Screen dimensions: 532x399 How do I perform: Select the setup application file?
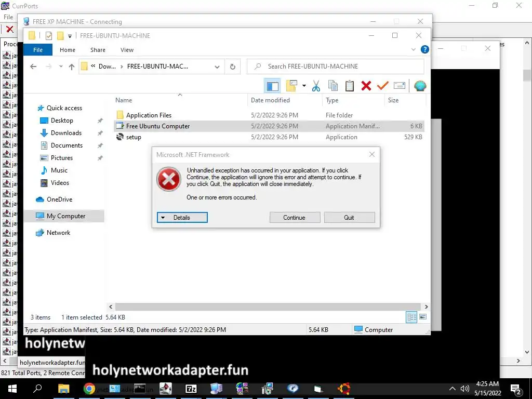coord(269,137)
